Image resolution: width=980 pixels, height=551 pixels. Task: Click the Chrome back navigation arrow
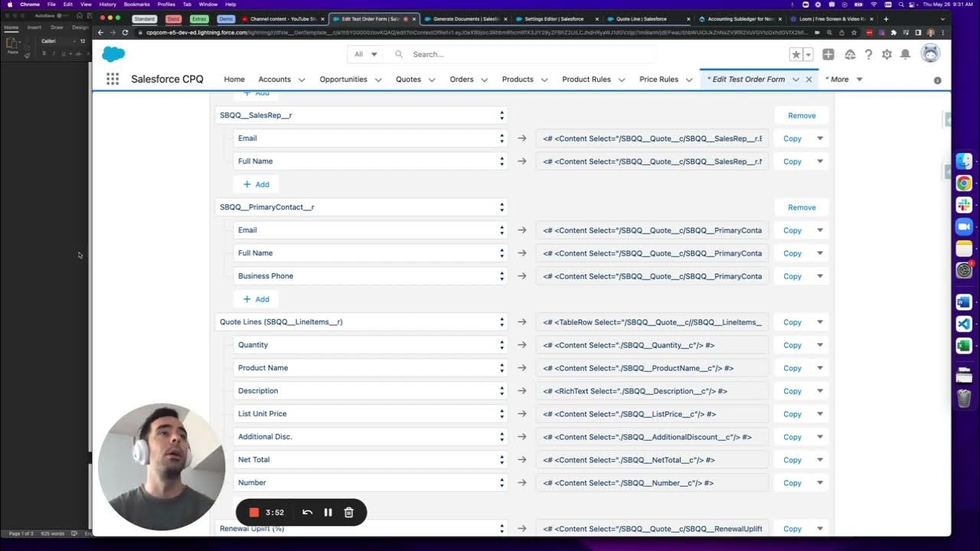click(x=100, y=32)
